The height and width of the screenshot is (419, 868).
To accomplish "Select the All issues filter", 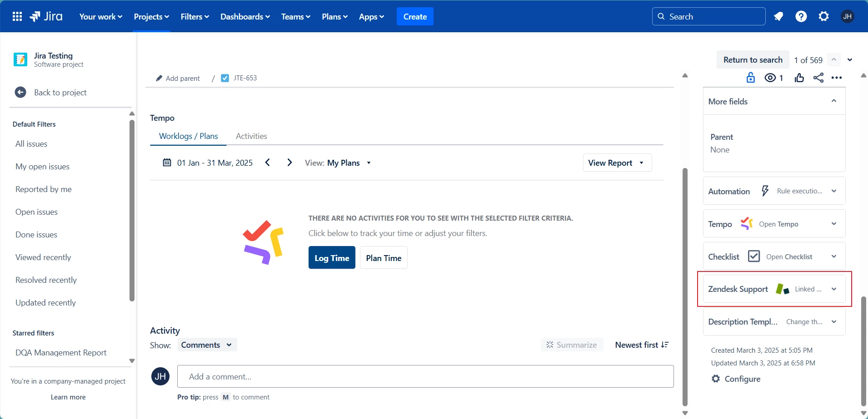I will pos(31,143).
